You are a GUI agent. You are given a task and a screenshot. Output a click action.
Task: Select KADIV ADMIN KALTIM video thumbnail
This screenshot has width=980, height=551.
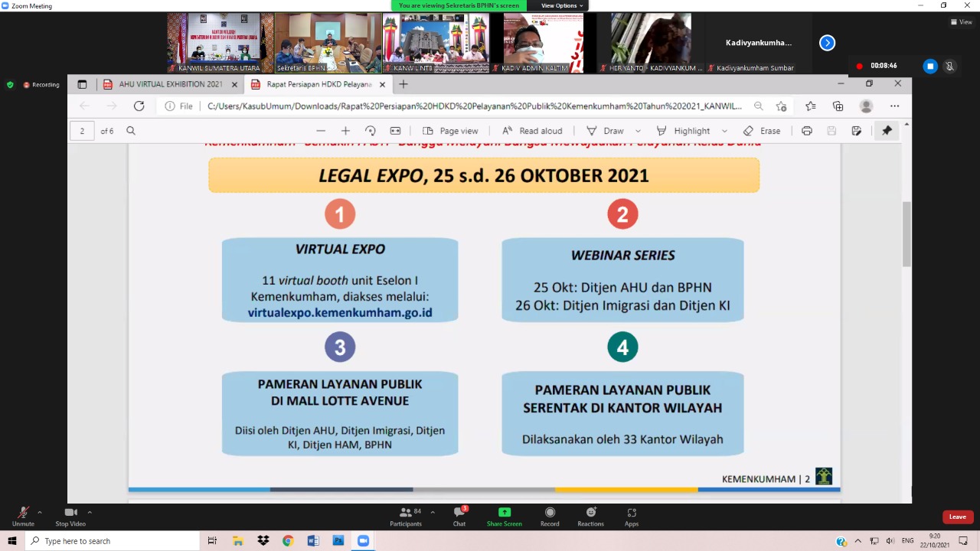click(x=543, y=43)
